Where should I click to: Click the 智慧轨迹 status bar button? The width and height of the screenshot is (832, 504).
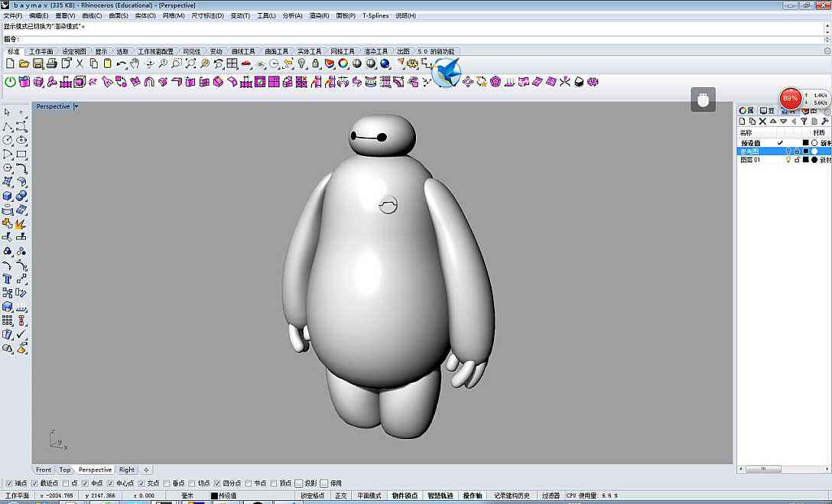440,496
